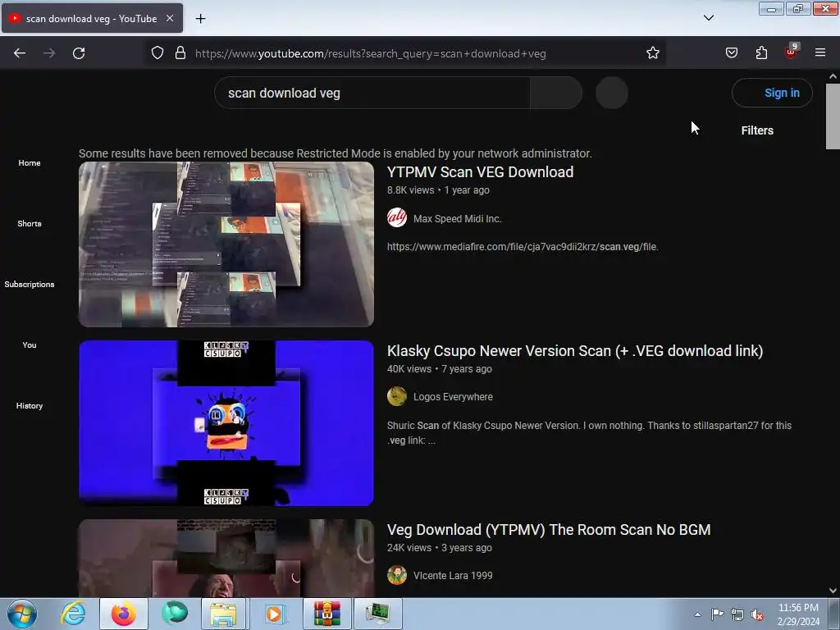Click the 40K views 7 years ago text
This screenshot has width=840, height=630.
coord(440,369)
